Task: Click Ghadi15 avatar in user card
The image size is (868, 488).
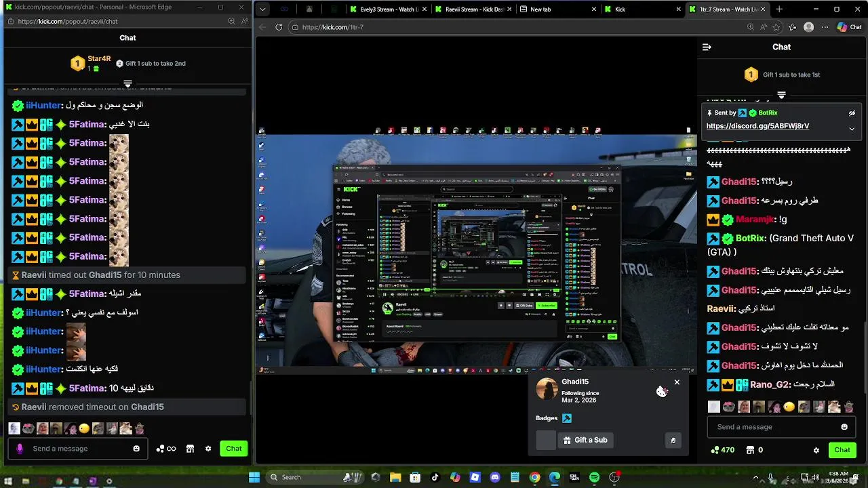Action: click(x=547, y=389)
